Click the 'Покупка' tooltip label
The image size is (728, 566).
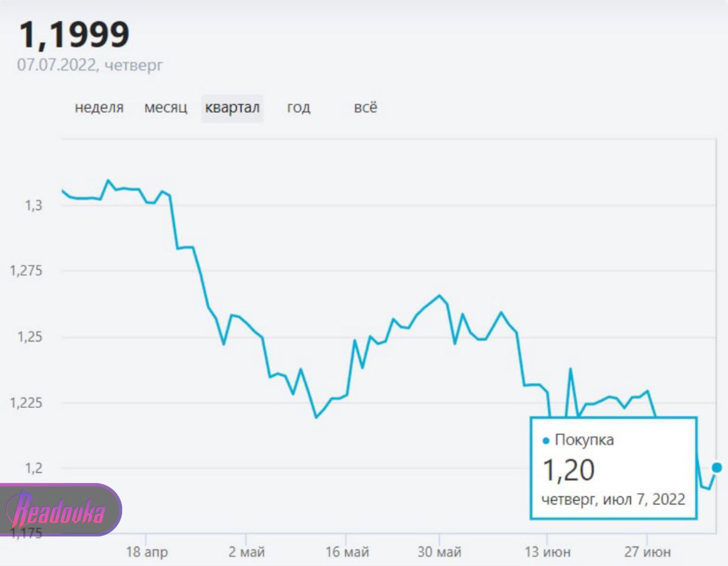[x=584, y=440]
